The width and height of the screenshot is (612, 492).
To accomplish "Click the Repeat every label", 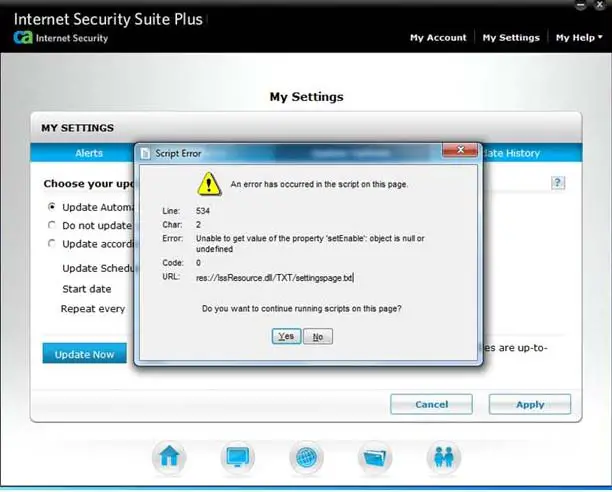I will click(x=93, y=309).
